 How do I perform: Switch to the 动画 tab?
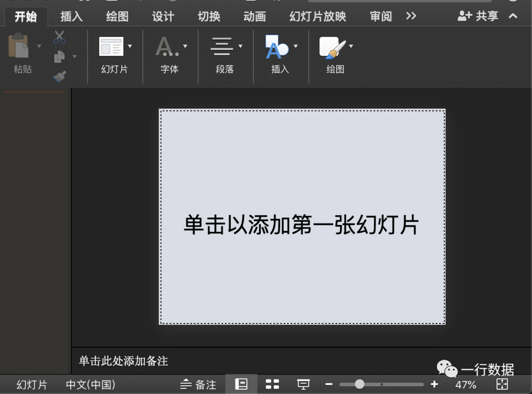coord(254,16)
